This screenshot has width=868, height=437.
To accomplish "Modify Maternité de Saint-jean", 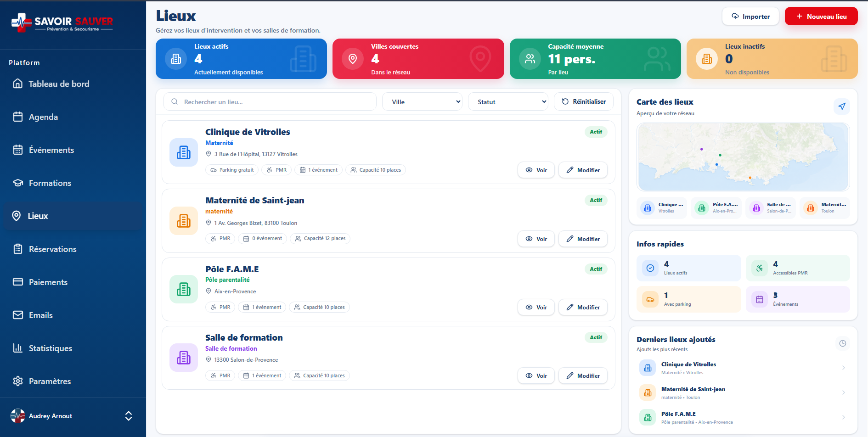I will [x=583, y=239].
